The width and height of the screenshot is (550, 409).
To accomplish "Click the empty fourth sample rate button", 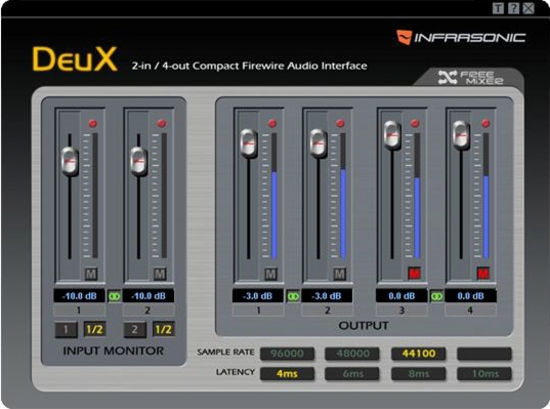I will click(484, 354).
